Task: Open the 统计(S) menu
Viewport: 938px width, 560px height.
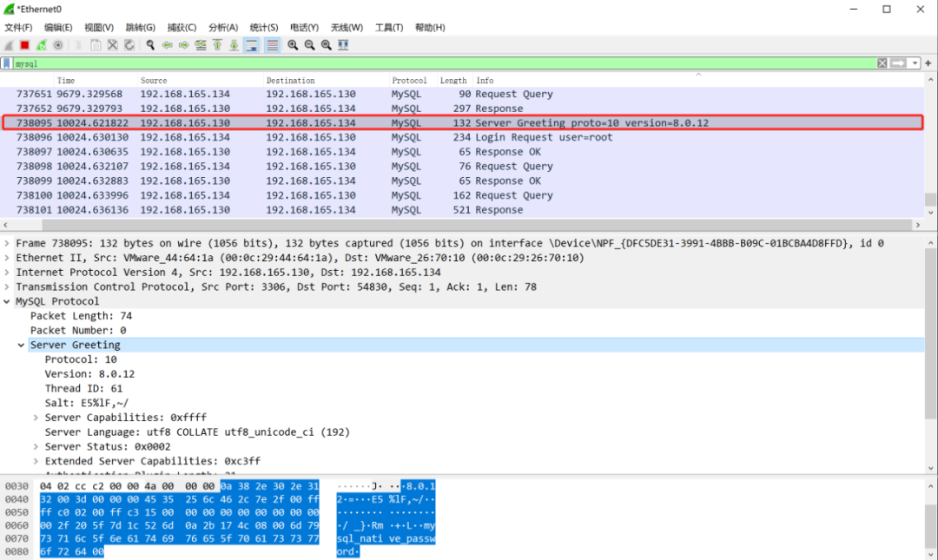Action: click(x=263, y=28)
